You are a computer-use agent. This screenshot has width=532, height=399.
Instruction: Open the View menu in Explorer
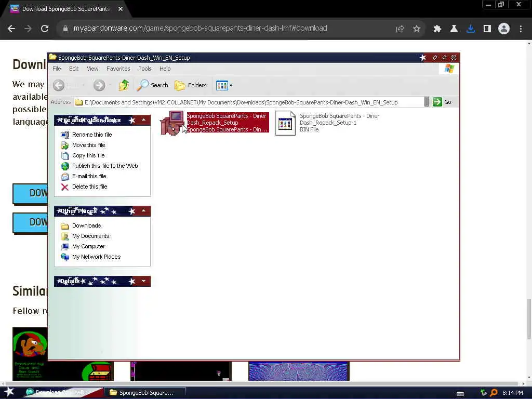(x=92, y=69)
